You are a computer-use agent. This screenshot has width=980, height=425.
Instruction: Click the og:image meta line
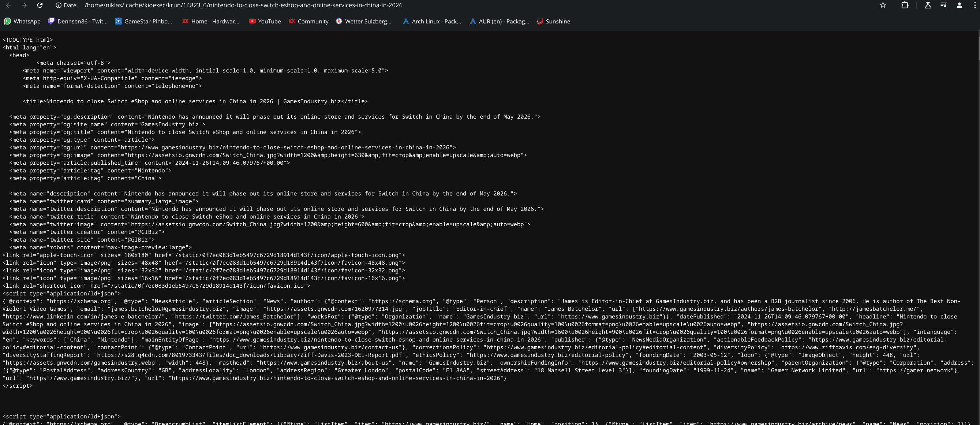tap(268, 155)
